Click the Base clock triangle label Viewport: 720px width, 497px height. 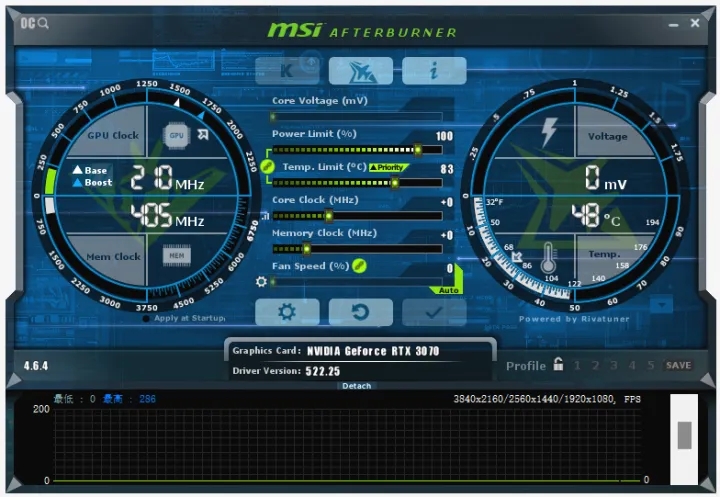90,170
